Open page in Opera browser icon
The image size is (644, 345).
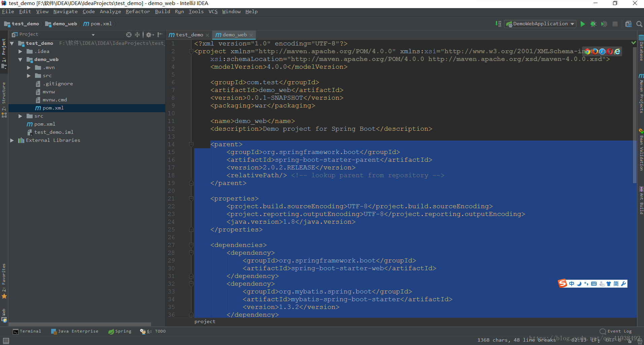[610, 51]
